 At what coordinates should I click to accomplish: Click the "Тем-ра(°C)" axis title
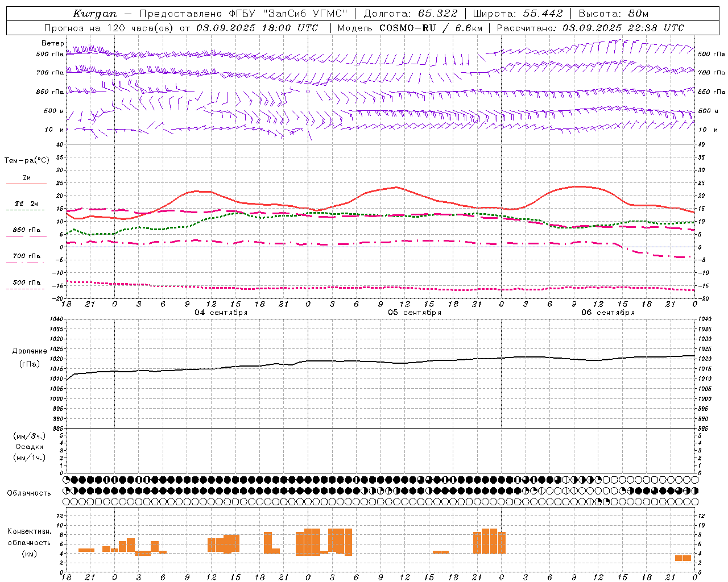(27, 161)
